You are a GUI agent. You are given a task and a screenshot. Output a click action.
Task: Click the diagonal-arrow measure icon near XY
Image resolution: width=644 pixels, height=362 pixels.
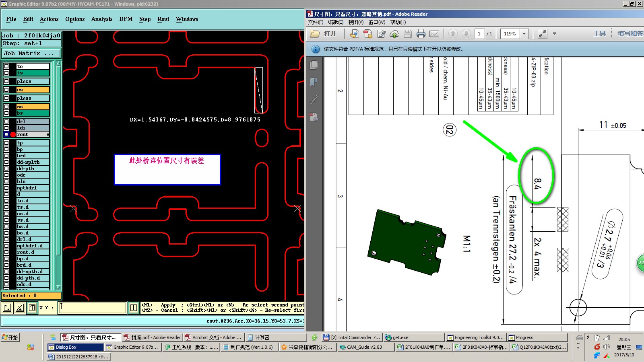point(7,308)
